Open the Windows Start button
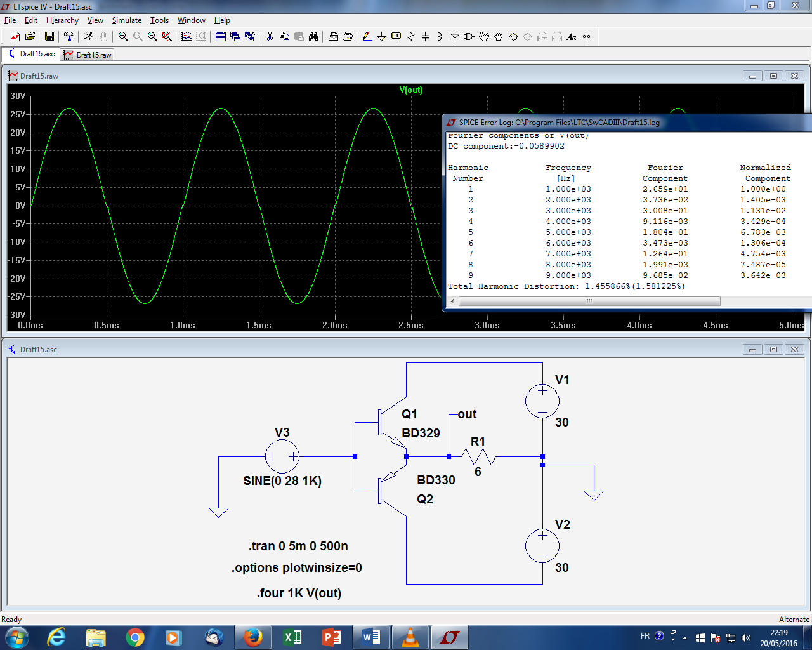 [16, 637]
